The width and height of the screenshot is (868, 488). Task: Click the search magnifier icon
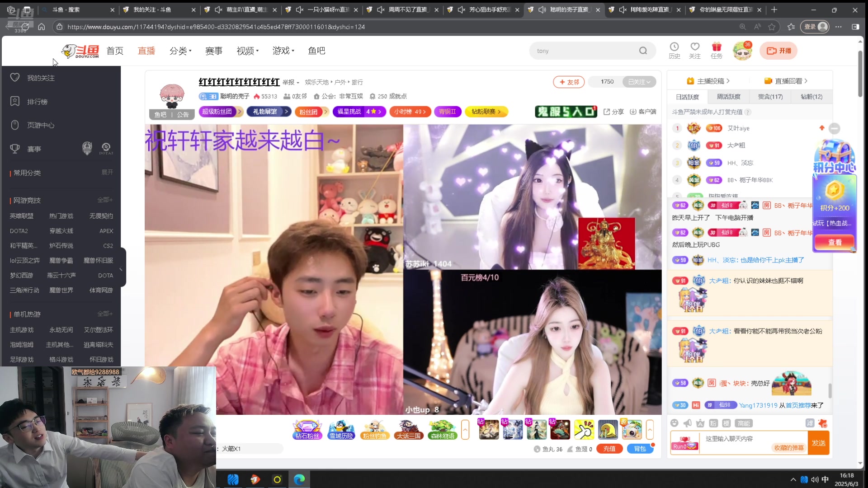pyautogui.click(x=643, y=51)
